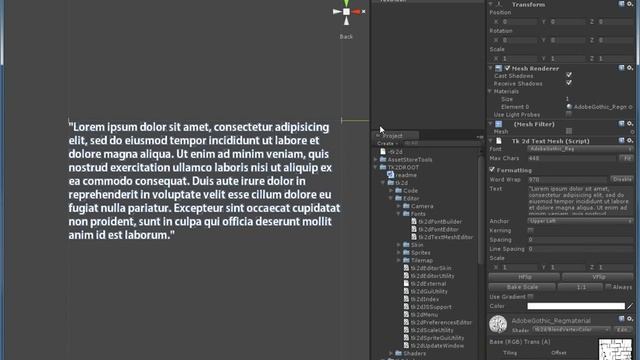Viewport: 640px width, 360px height.
Task: Expand the Camera folder arrow
Action: click(399, 206)
